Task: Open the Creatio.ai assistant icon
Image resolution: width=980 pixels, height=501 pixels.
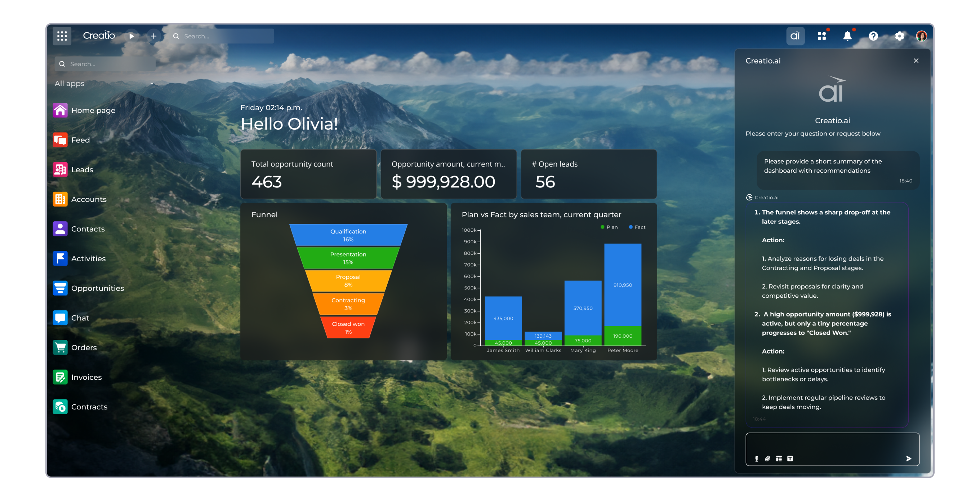Action: point(796,36)
